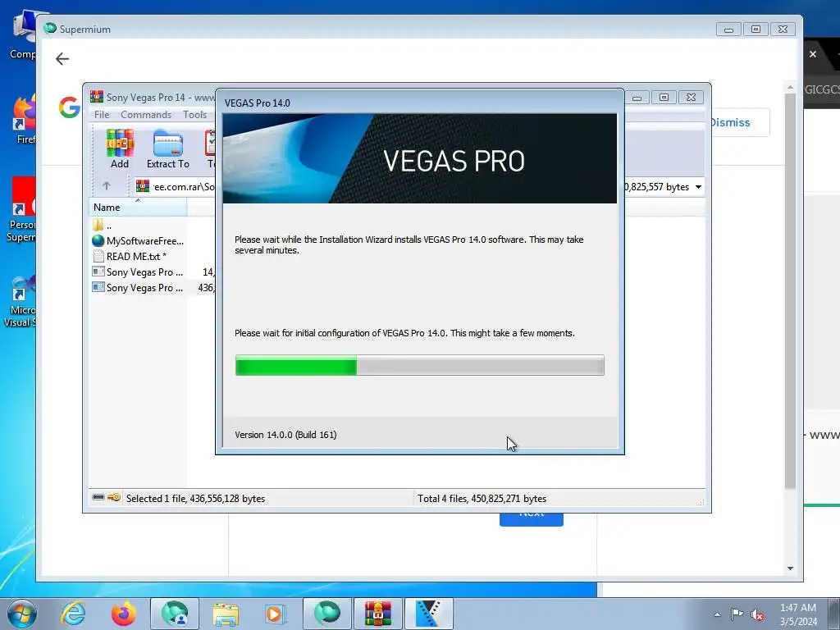The image size is (840, 630).
Task: Select the Sony Vegas Pro file sized 436,
Action: click(138, 288)
